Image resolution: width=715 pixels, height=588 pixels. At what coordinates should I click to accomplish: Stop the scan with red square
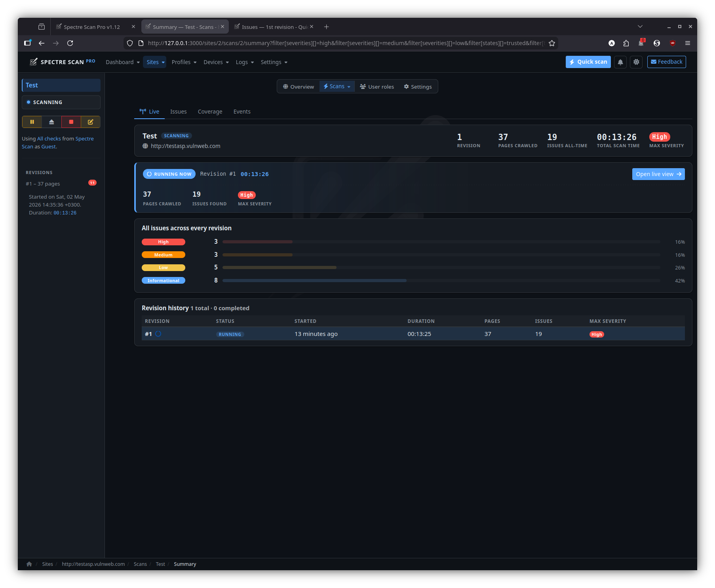[71, 122]
